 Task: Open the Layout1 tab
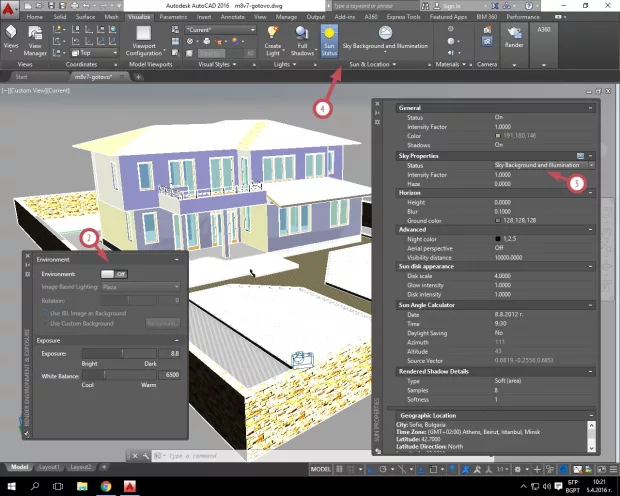50,467
